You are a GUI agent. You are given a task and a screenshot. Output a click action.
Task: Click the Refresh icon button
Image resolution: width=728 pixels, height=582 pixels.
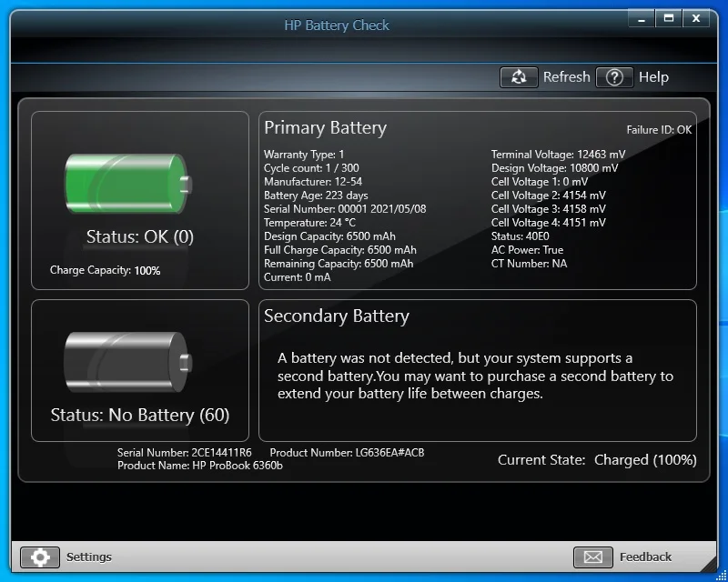click(x=519, y=77)
